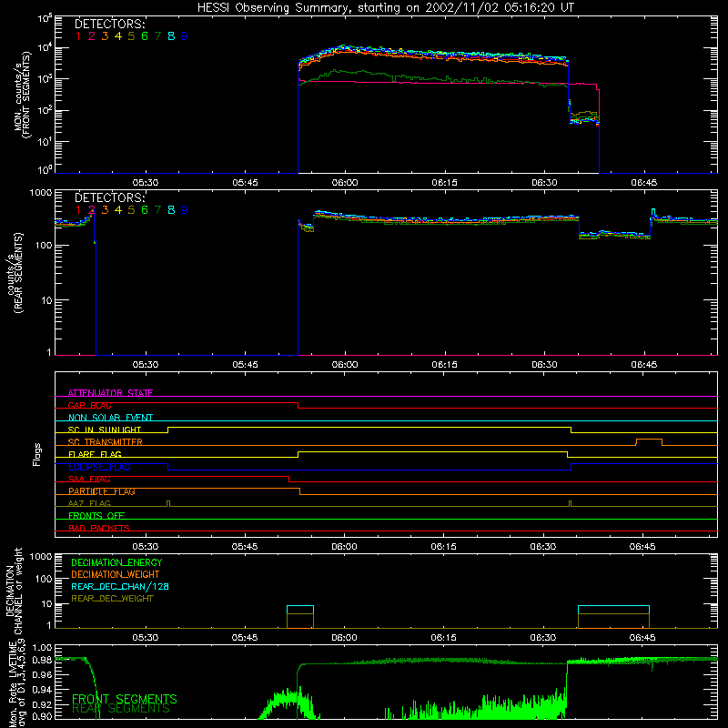Click the HESSI Observing Summary title
Viewport: 728px width, 728px height.
(386, 7)
